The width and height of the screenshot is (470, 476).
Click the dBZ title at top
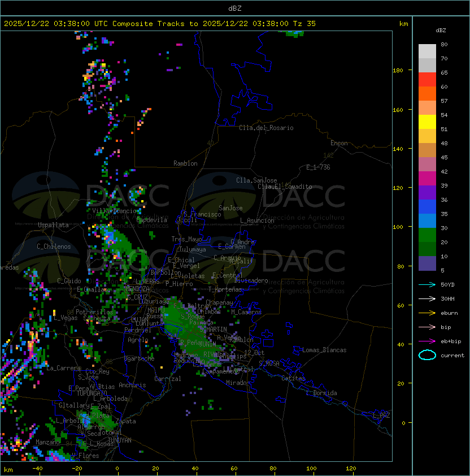click(235, 8)
